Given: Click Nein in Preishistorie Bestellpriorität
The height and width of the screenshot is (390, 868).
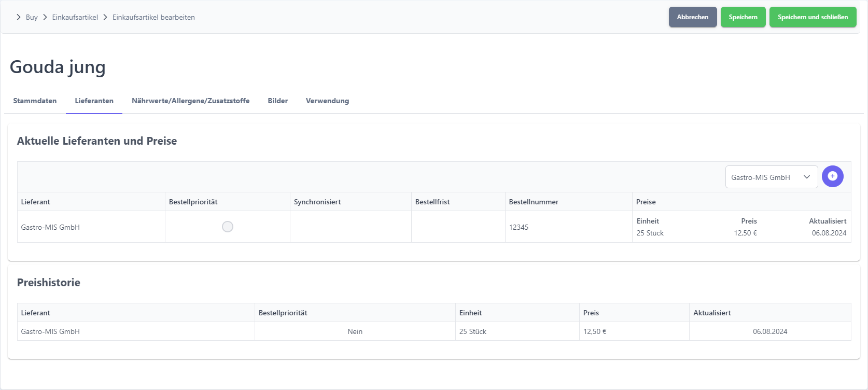Looking at the screenshot, I should (x=355, y=331).
